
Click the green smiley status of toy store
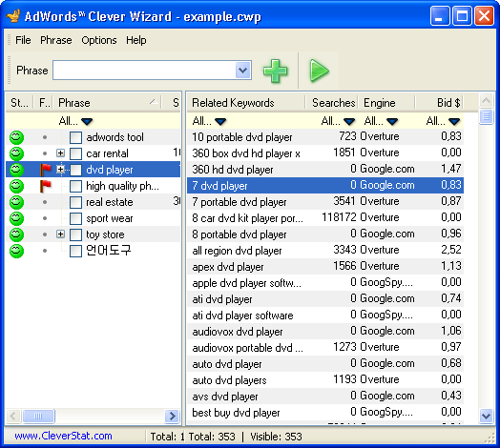pos(16,234)
